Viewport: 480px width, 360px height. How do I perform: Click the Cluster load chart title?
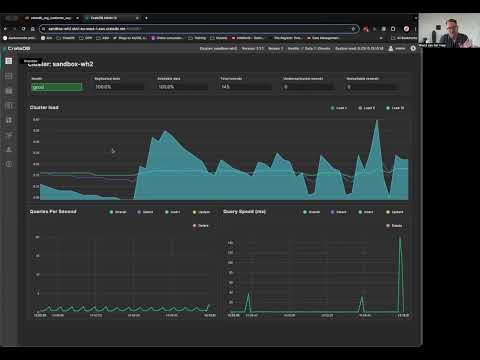click(44, 107)
